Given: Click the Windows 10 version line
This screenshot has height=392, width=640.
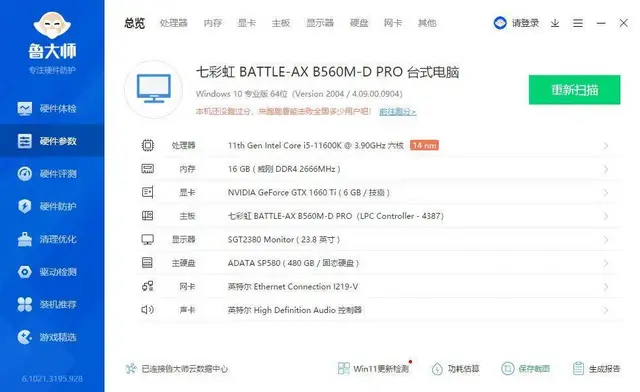Looking at the screenshot, I should pos(299,94).
